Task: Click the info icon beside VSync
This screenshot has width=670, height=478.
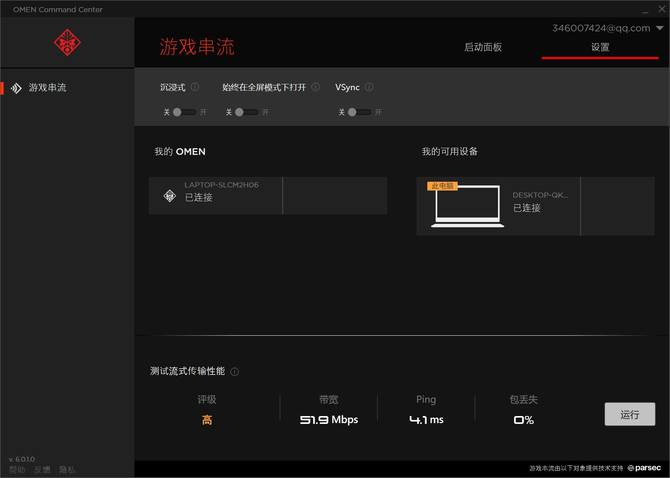Action: [369, 87]
